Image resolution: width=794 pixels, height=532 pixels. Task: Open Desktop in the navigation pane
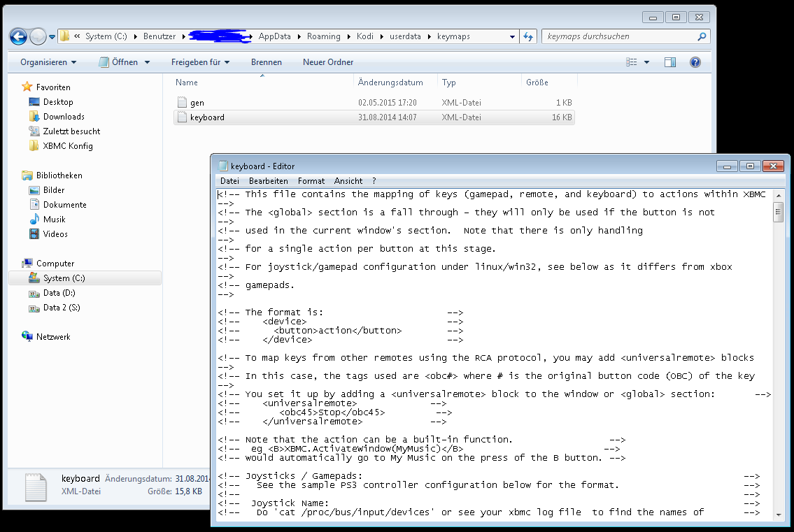(58, 102)
